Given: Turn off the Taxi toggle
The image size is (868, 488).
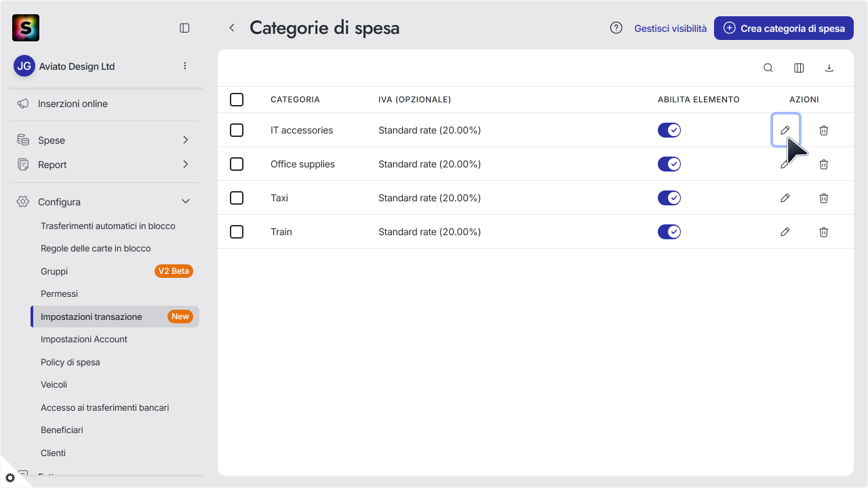Looking at the screenshot, I should pos(669,198).
